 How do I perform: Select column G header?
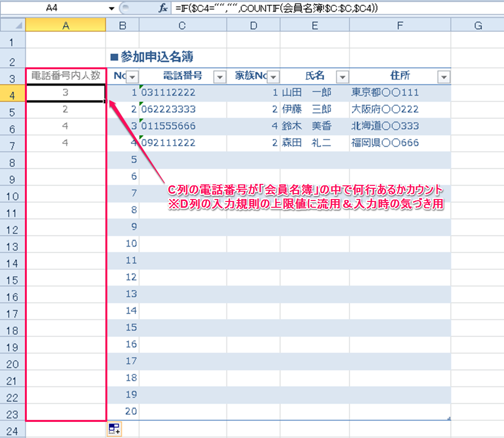point(477,25)
